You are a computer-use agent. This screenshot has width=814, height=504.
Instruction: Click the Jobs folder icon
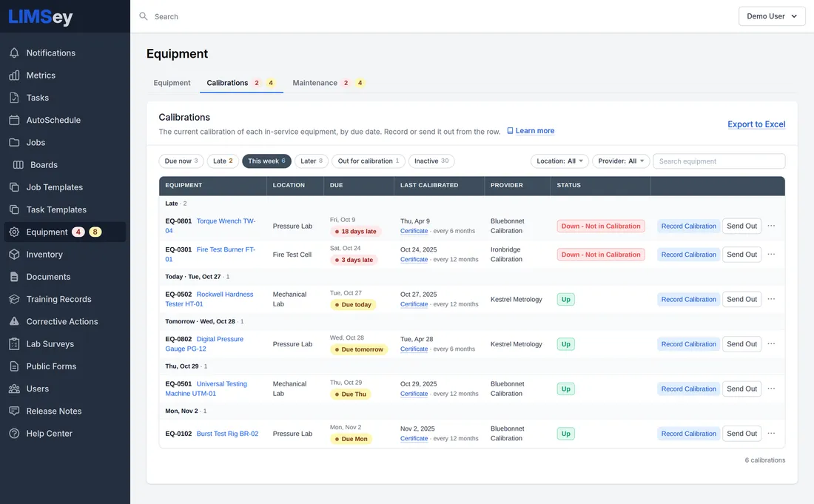coord(15,142)
